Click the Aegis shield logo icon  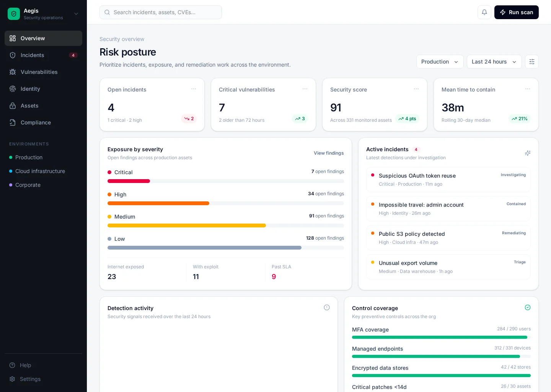click(14, 14)
